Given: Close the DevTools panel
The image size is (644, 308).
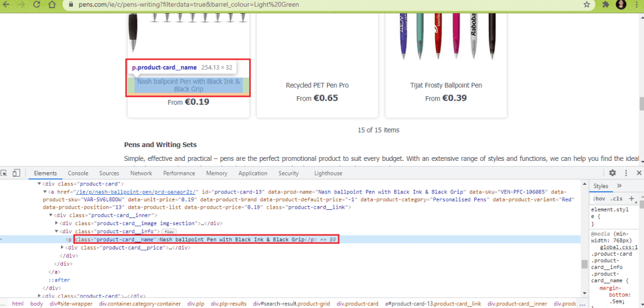Looking at the screenshot, I should (639, 173).
